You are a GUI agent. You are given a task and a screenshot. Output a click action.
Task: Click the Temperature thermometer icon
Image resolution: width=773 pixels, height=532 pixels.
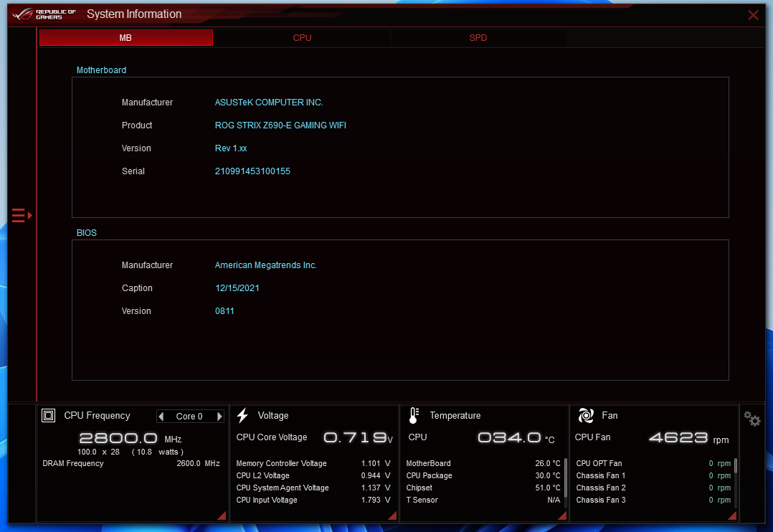414,416
